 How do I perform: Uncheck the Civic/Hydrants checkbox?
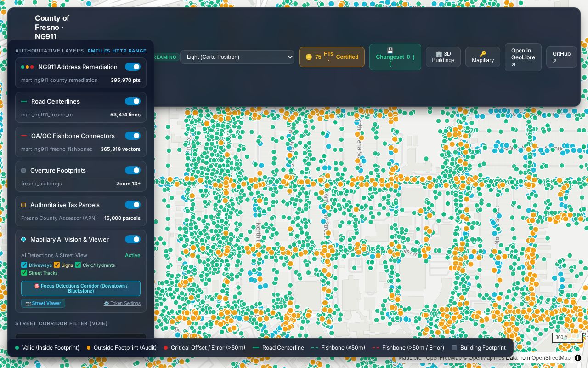point(78,265)
